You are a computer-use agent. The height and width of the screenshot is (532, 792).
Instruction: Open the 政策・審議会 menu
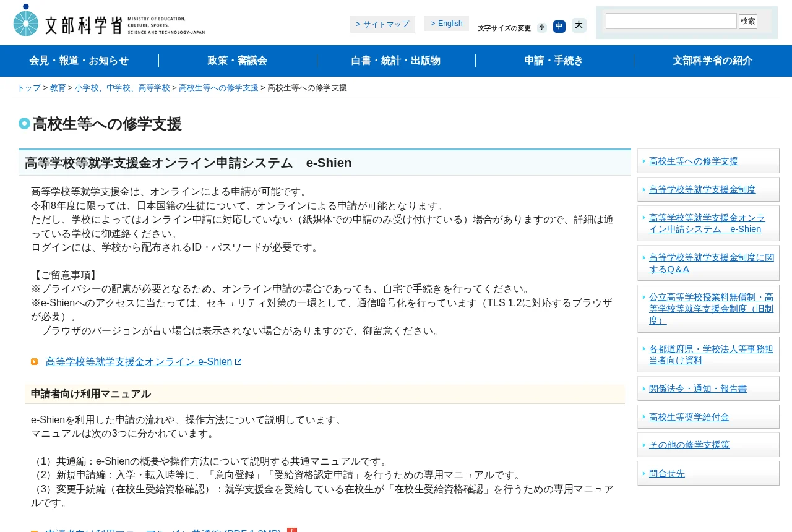point(238,61)
